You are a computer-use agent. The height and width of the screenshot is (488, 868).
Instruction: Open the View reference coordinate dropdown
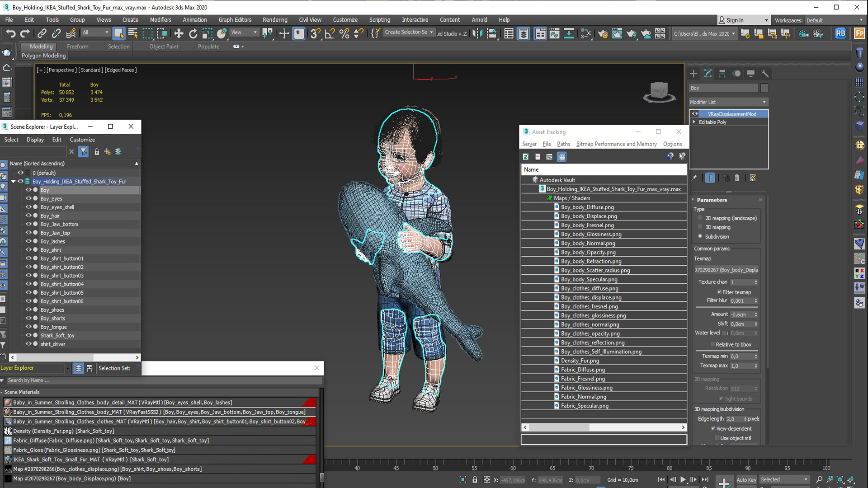click(244, 33)
